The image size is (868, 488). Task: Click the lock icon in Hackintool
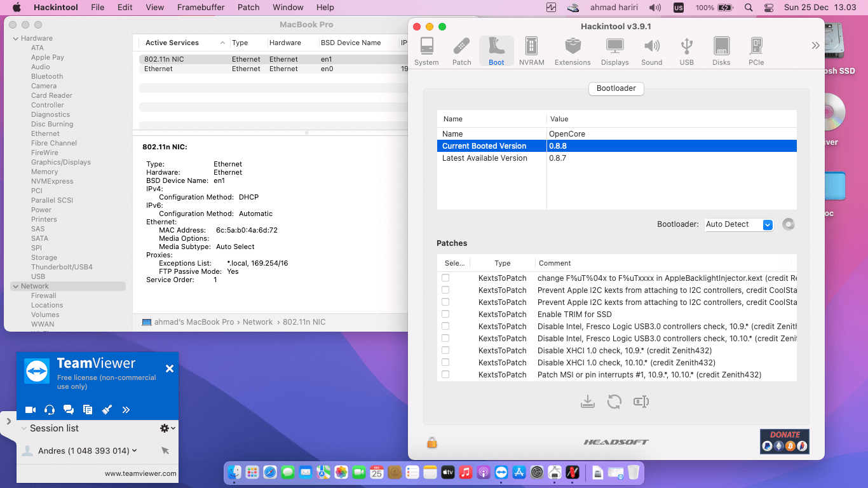pyautogui.click(x=432, y=442)
